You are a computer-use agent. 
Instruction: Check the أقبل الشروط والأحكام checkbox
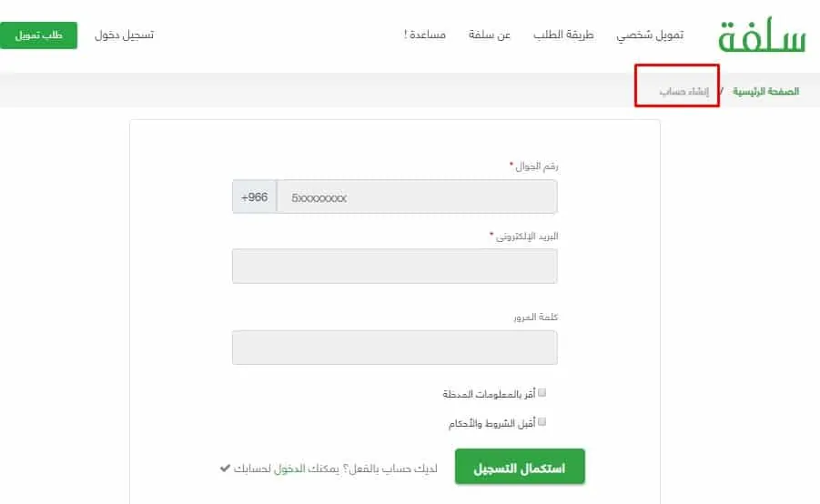[542, 421]
